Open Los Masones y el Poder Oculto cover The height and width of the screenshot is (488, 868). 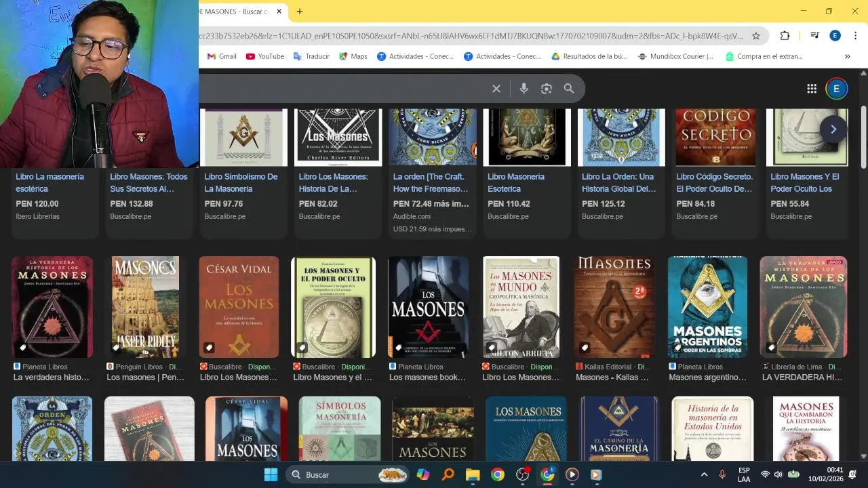pos(333,307)
